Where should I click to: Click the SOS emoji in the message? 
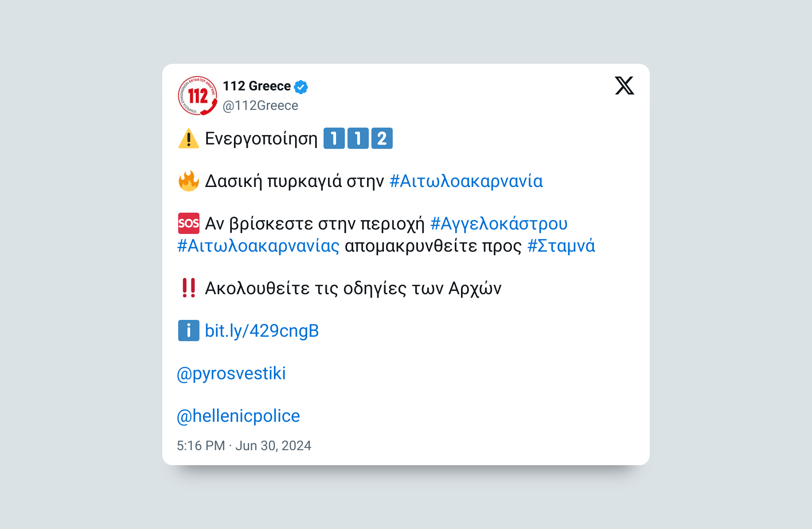click(x=189, y=223)
